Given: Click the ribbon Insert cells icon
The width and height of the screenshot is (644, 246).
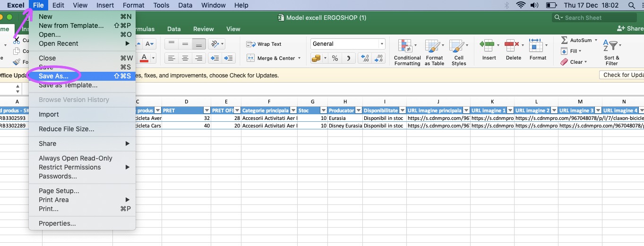Looking at the screenshot, I should (487, 45).
